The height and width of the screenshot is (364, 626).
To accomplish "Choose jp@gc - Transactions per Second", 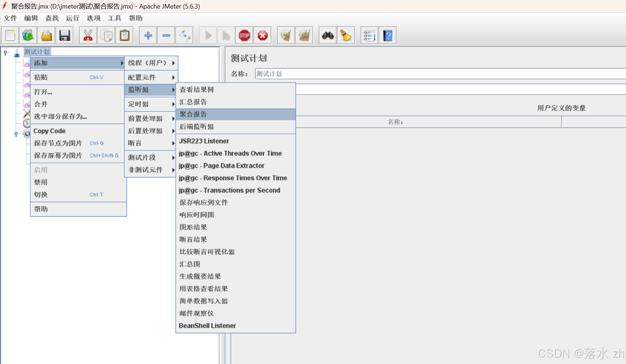I will coord(236,190).
